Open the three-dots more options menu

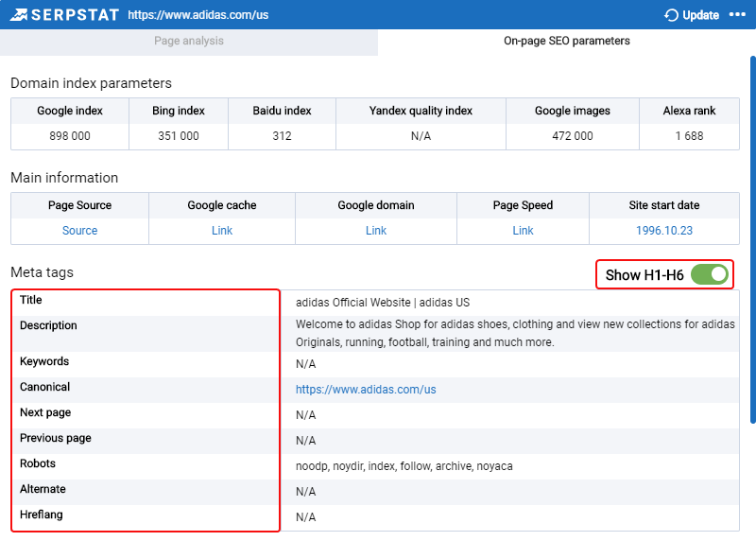pos(737,14)
